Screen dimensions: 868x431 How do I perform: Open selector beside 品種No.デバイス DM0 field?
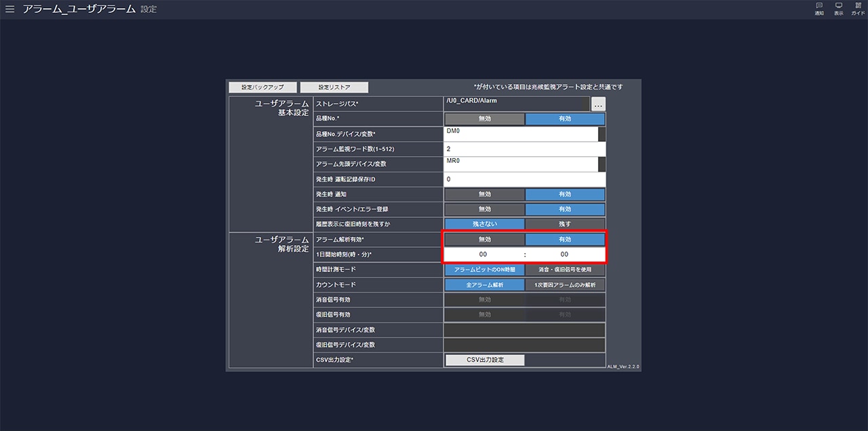[x=601, y=134]
